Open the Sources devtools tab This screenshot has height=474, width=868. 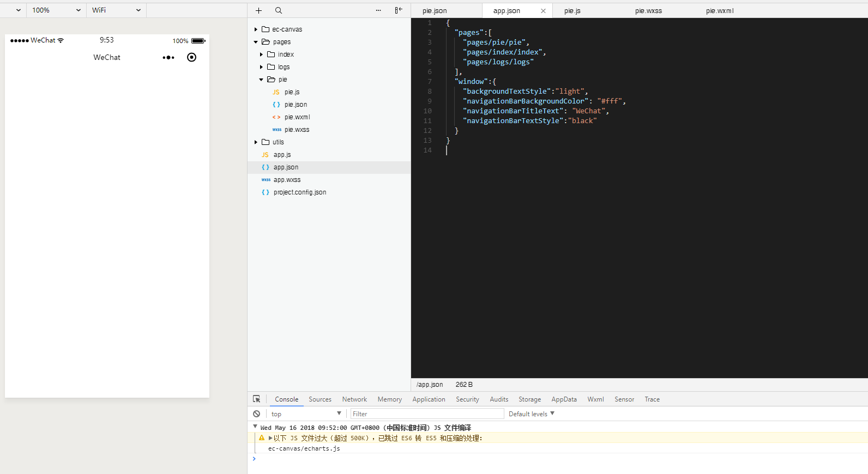(320, 399)
